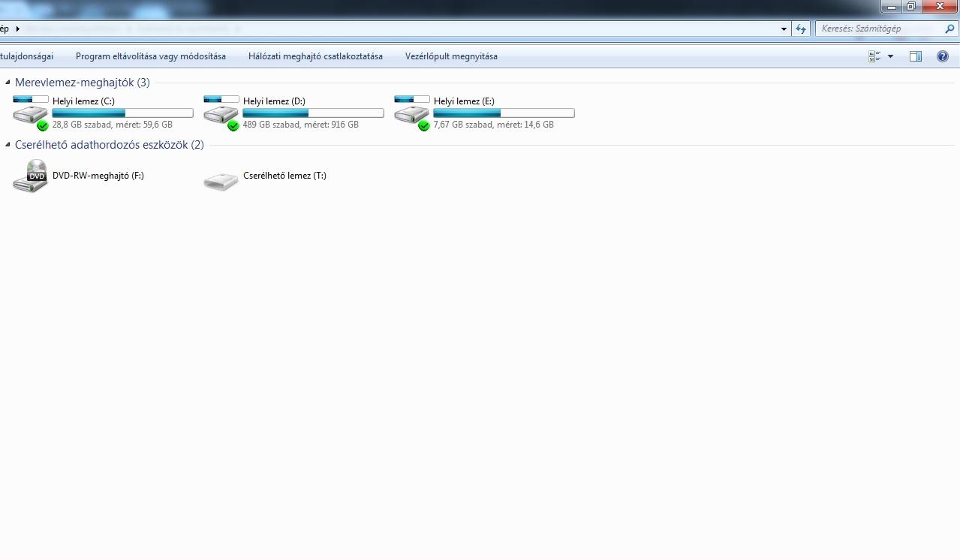Screen dimensions: 960x560
Task: Click the Cserélhető lemez (T:) label
Action: click(x=284, y=176)
